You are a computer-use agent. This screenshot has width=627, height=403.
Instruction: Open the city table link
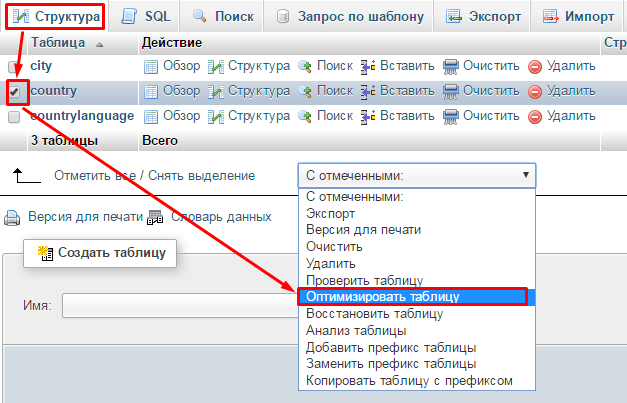41,66
